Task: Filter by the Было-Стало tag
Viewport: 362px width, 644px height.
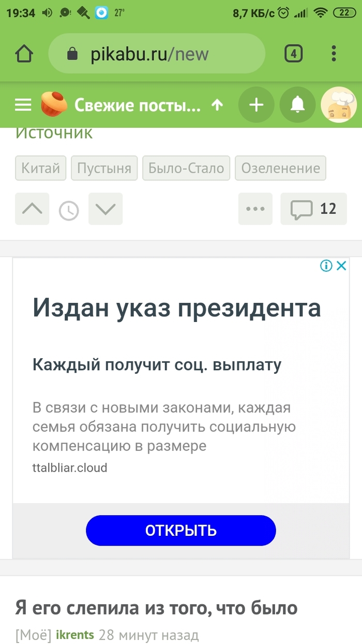Action: click(186, 168)
